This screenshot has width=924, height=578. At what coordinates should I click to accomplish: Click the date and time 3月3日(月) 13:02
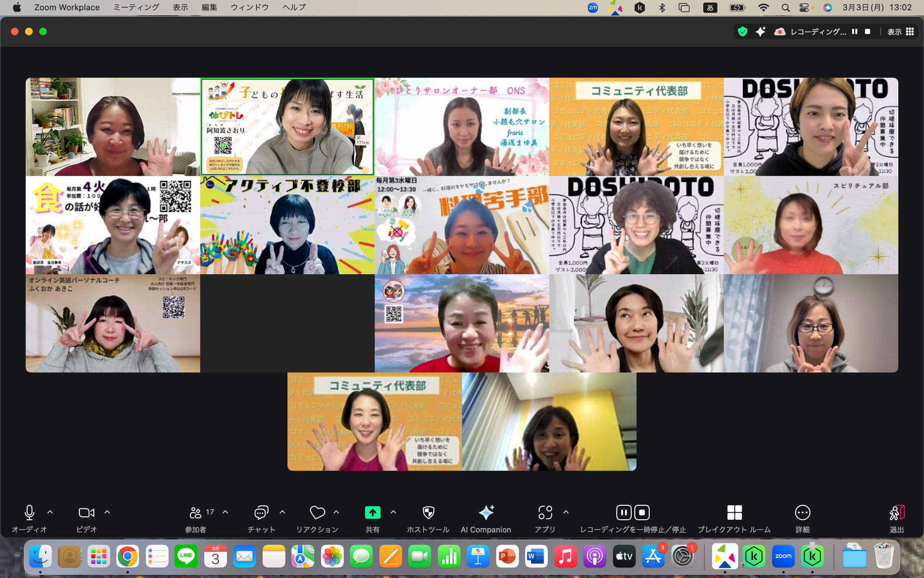[877, 7]
